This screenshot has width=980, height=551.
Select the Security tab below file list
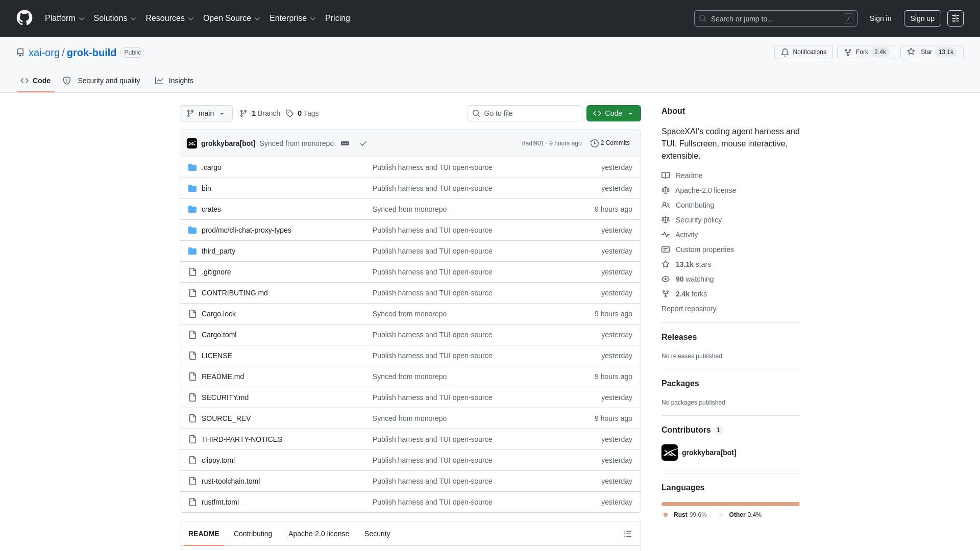pos(377,534)
